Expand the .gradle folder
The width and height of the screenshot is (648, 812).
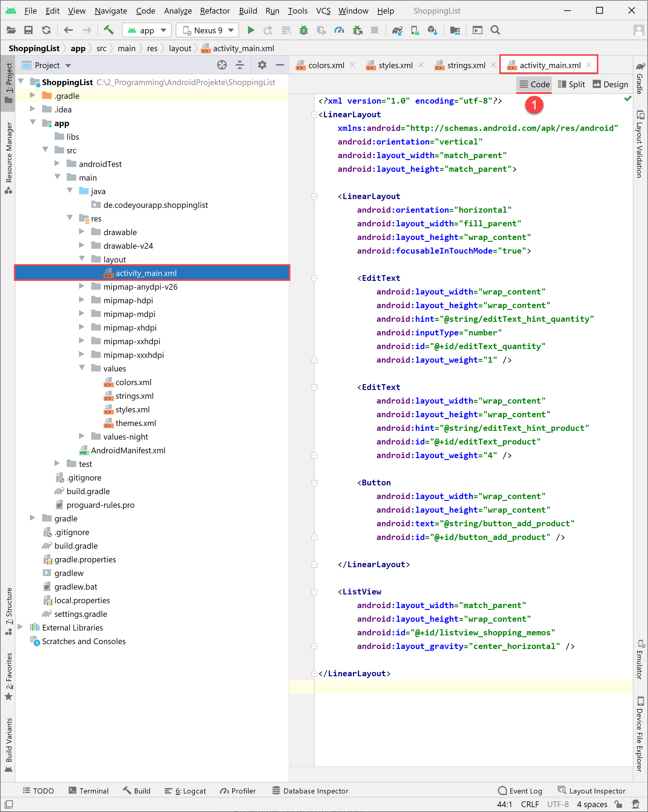point(33,95)
